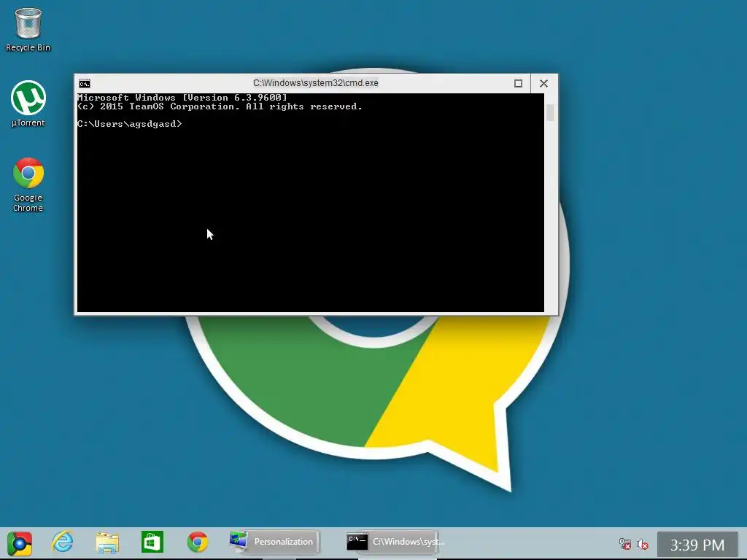
Task: Click the cmd.exe vertical scrollbar thumb
Action: [550, 113]
